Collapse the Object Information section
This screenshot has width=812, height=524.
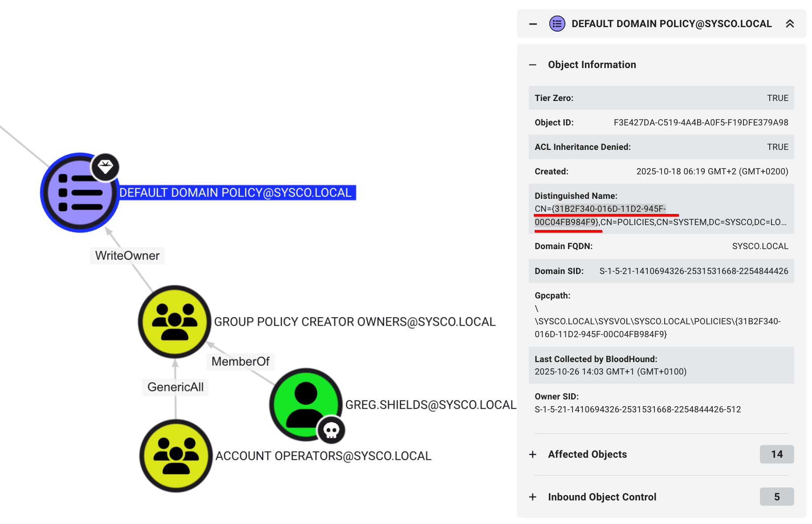(x=533, y=65)
